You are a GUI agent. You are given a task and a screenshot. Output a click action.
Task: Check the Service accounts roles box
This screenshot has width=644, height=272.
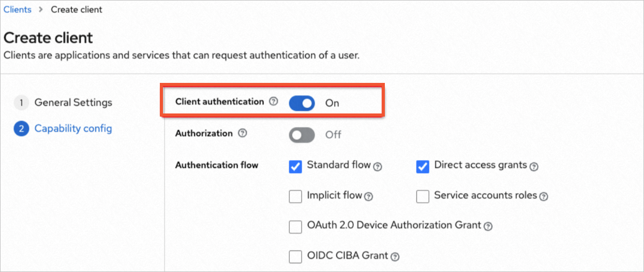click(x=423, y=196)
